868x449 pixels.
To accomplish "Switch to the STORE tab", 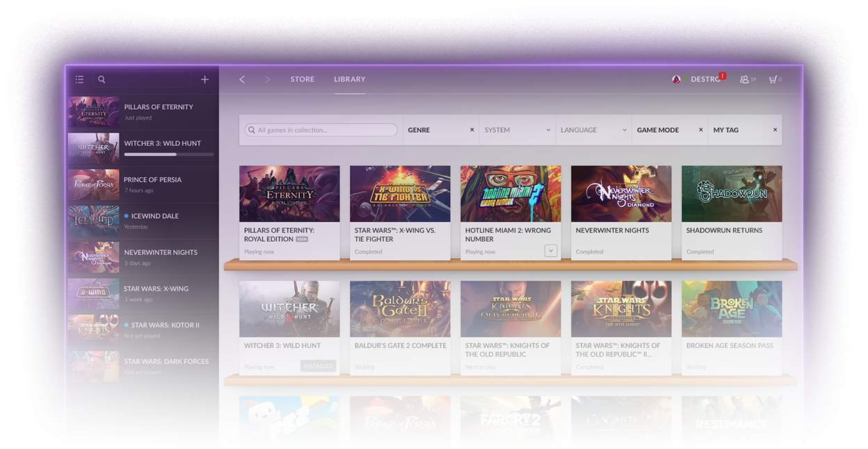I will click(302, 79).
